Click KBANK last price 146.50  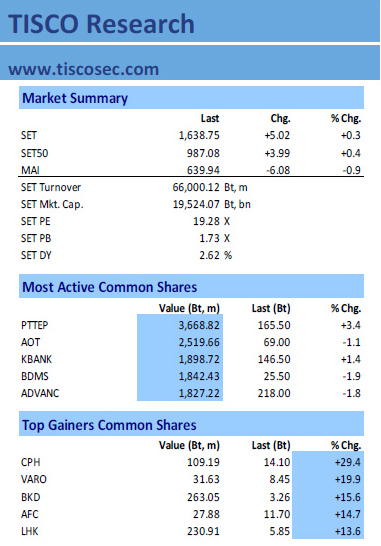click(274, 359)
